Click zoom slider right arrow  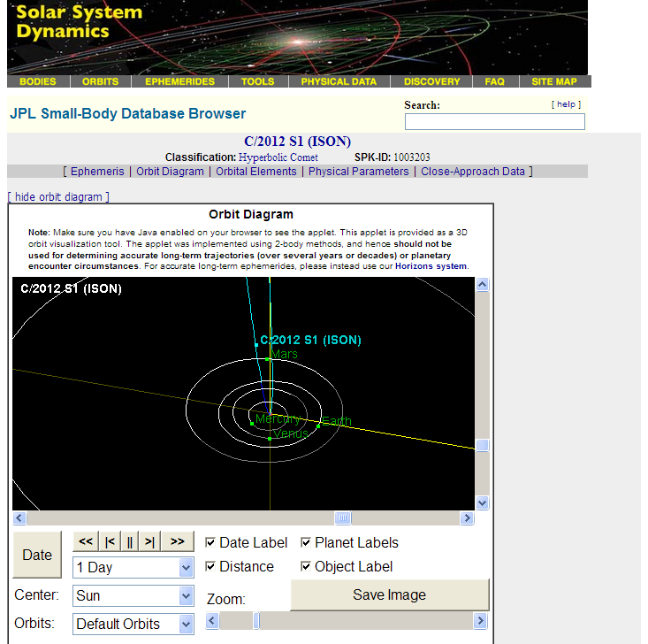[x=480, y=621]
